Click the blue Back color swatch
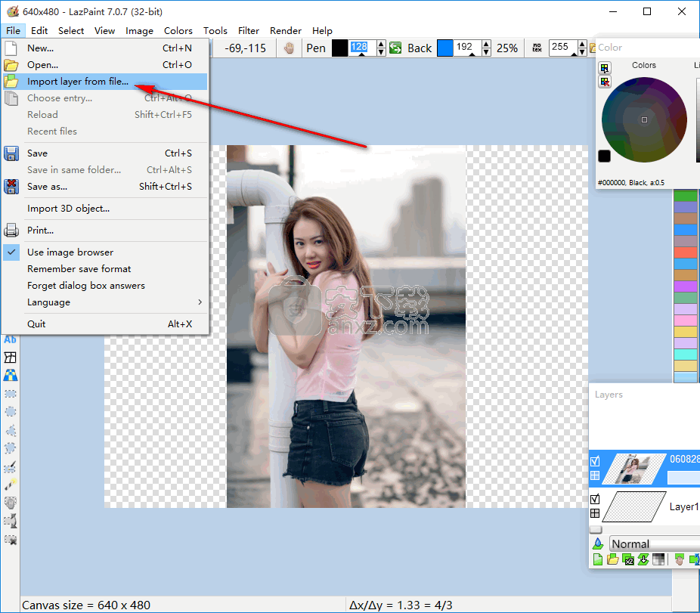Image resolution: width=700 pixels, height=613 pixels. (445, 48)
